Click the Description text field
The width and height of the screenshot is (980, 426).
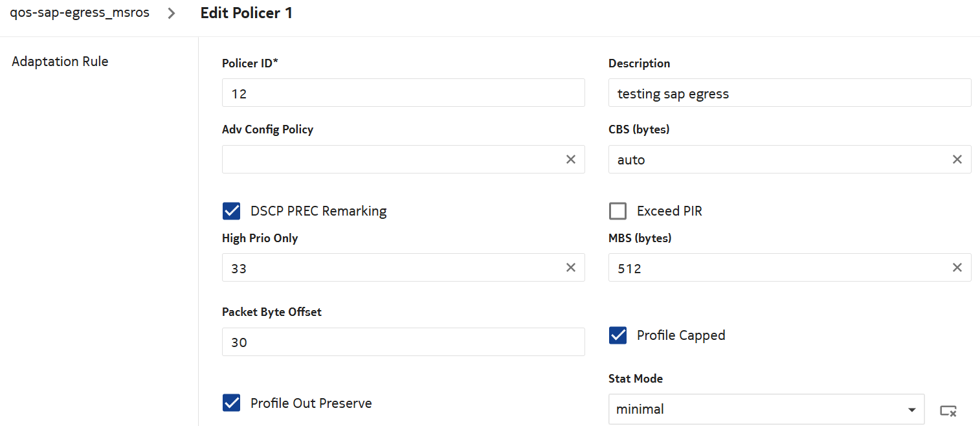[789, 93]
